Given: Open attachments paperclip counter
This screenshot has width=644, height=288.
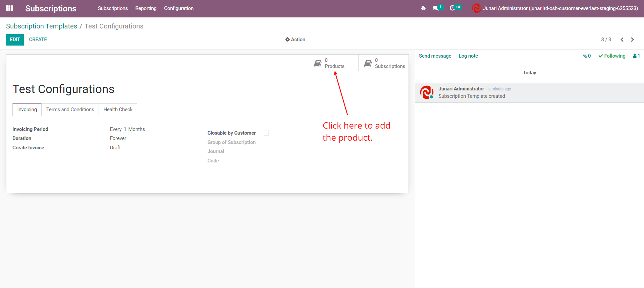Looking at the screenshot, I should (587, 56).
